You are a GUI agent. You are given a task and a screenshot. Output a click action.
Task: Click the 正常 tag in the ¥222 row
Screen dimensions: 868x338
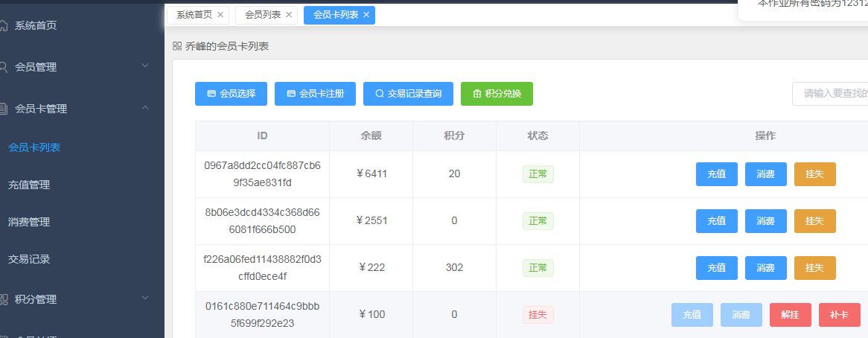pyautogui.click(x=538, y=268)
